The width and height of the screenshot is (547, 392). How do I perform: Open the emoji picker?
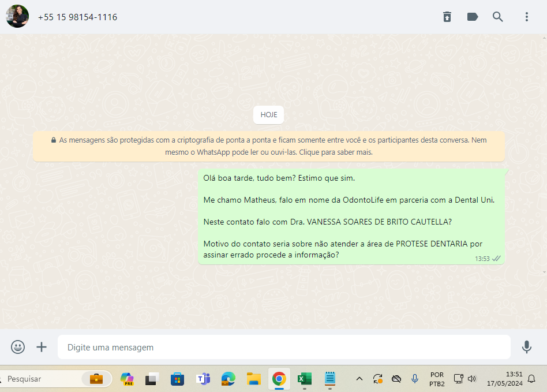[18, 347]
